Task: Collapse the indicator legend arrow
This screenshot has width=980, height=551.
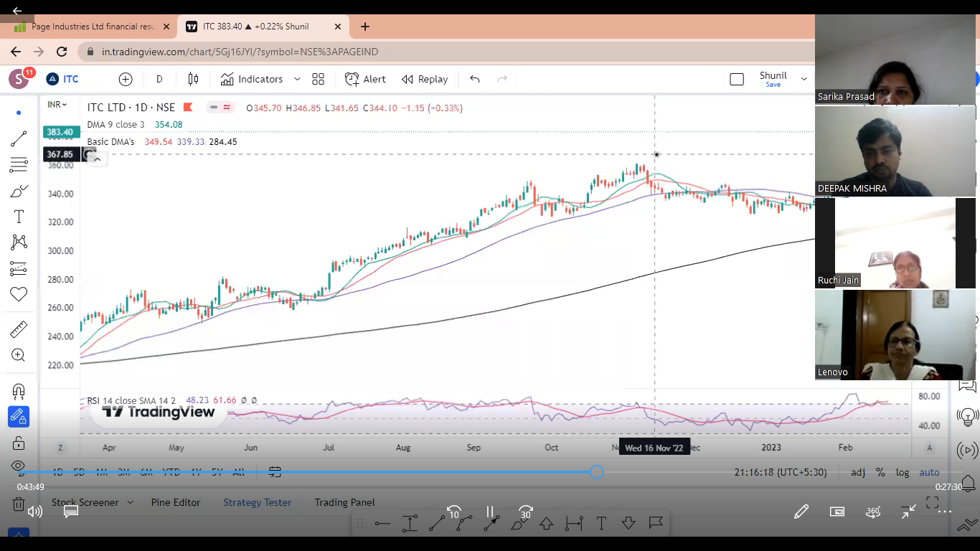Action: (x=98, y=159)
